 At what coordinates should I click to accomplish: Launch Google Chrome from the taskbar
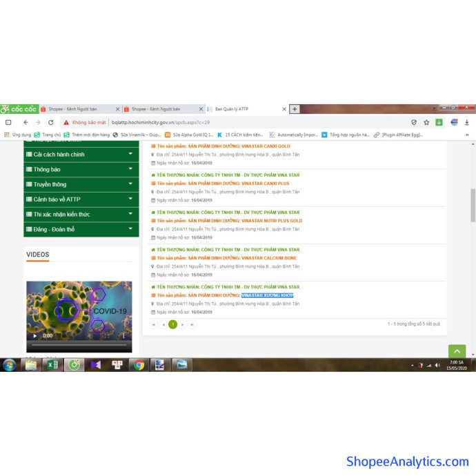[139, 365]
